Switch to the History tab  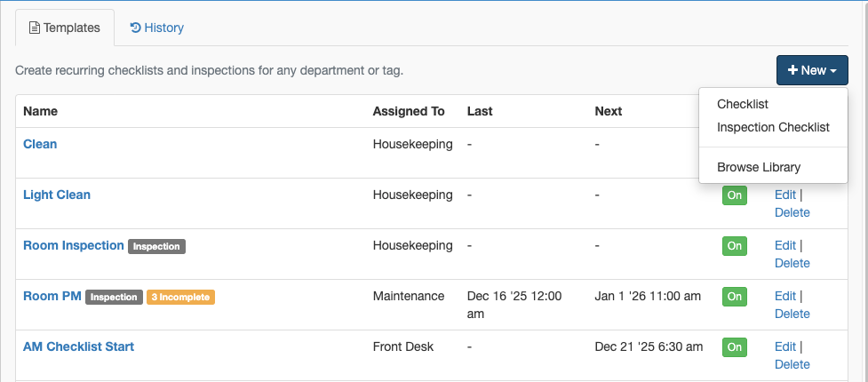(x=156, y=28)
